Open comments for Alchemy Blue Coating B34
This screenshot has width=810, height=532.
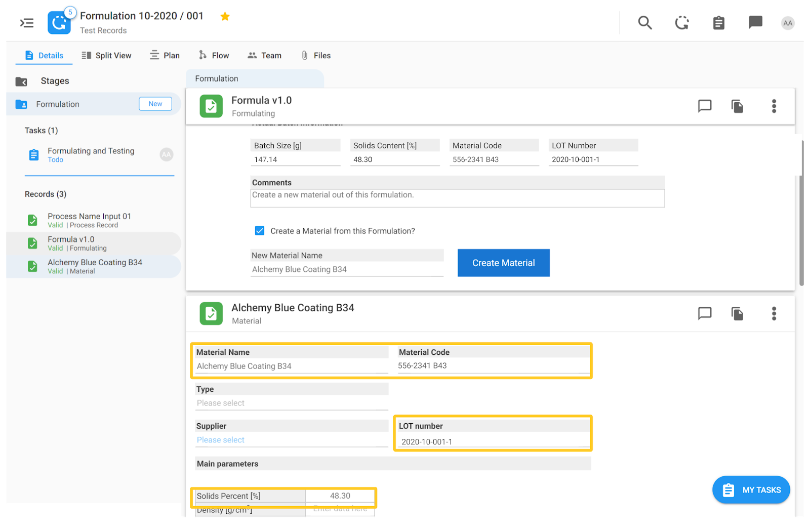pyautogui.click(x=705, y=313)
